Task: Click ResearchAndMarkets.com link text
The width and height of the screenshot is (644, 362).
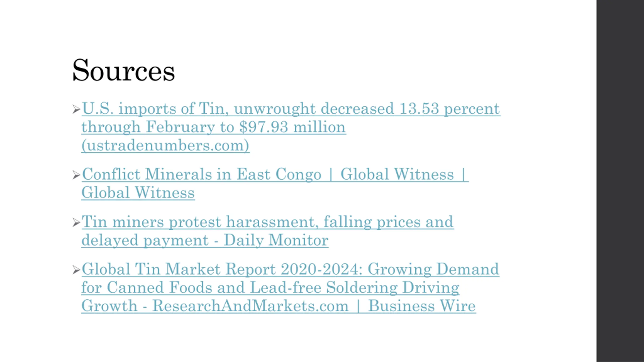Action: click(250, 306)
